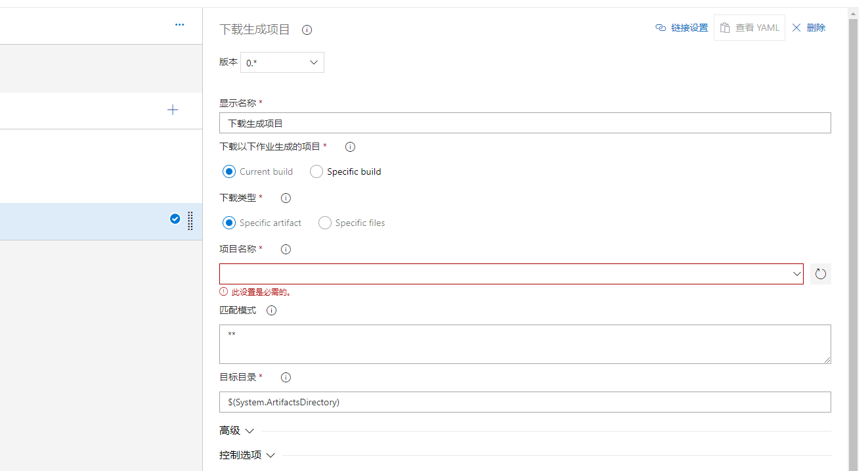Click the plus icon to add task
The height and width of the screenshot is (471, 868).
click(173, 110)
